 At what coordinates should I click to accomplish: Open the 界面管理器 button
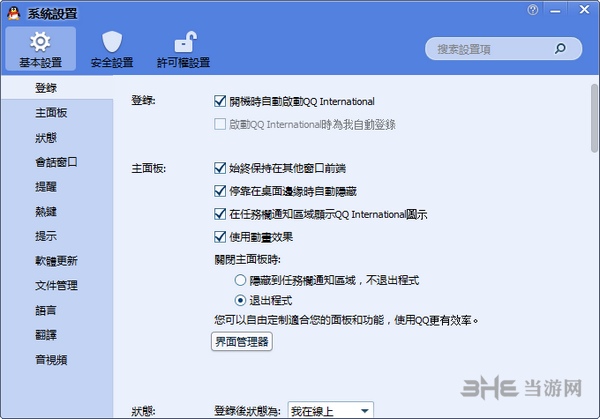[242, 341]
